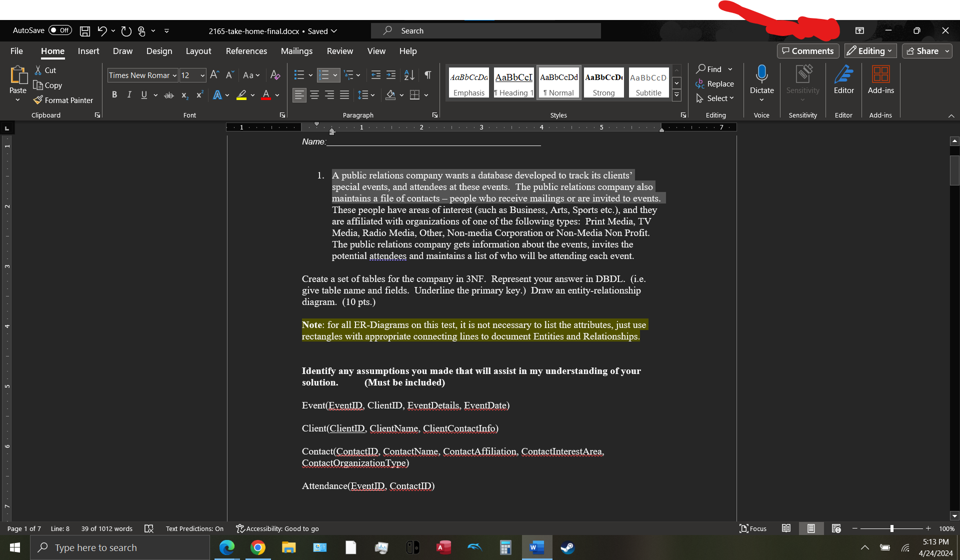Toggle Bold formatting
The width and height of the screenshot is (960, 560).
point(114,95)
